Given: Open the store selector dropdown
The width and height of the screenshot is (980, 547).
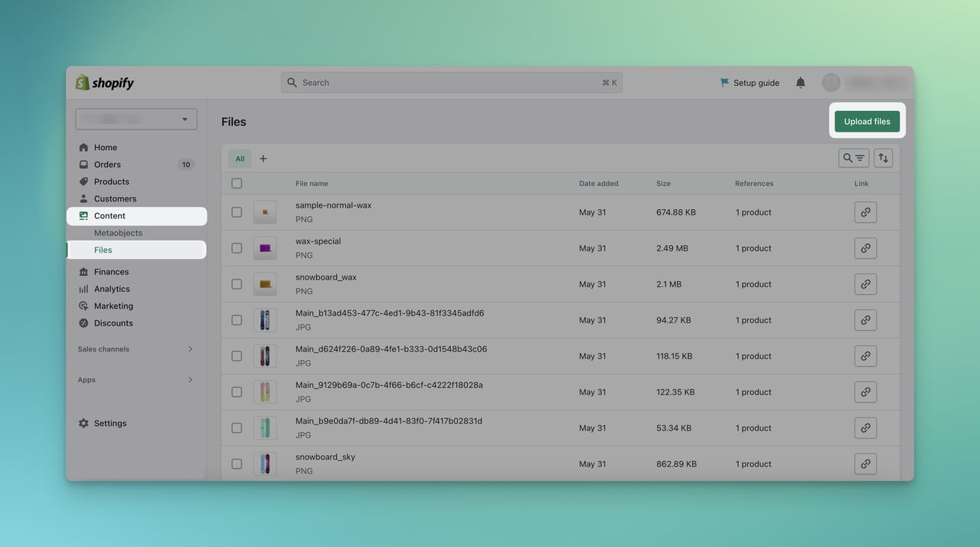Looking at the screenshot, I should 136,119.
